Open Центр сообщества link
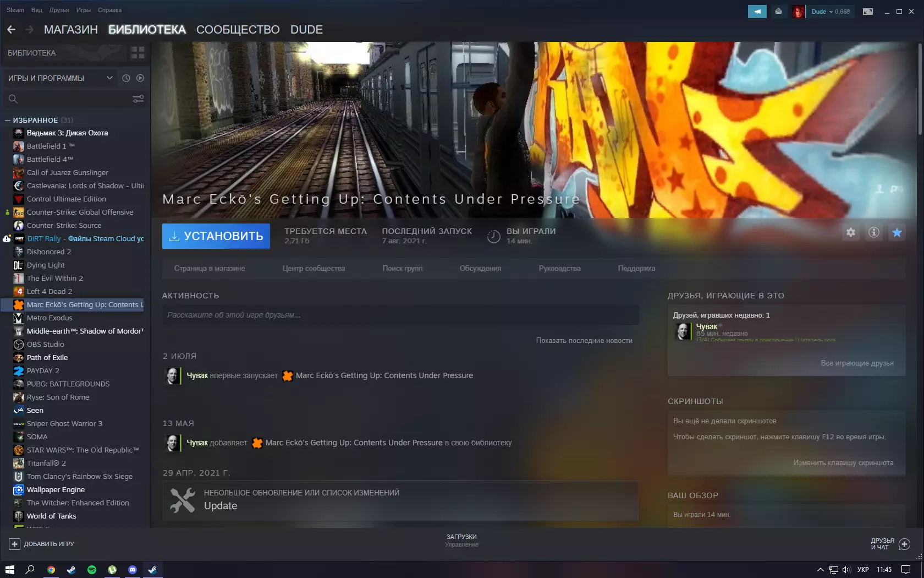 click(313, 269)
